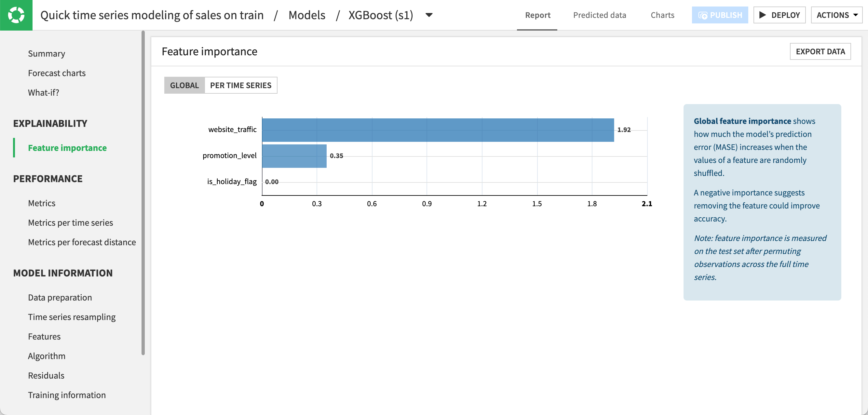Click the Dataiku logo
This screenshot has width=868, height=415.
coord(16,15)
